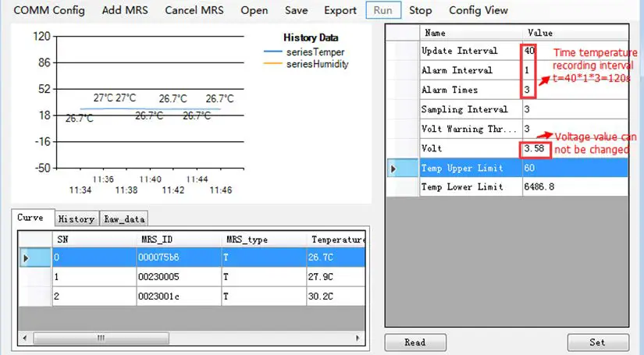Click the Temp Lower Limit value 6486.8

click(575, 186)
